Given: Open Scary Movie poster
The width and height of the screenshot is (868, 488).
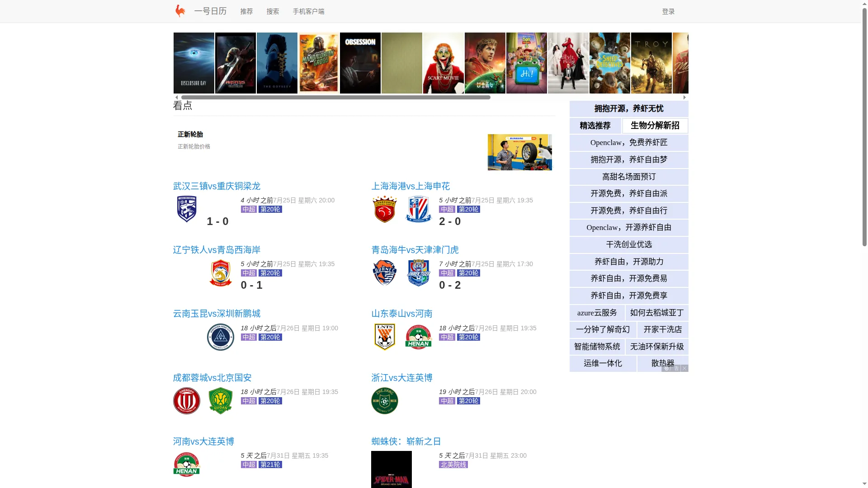Looking at the screenshot, I should pos(443,63).
